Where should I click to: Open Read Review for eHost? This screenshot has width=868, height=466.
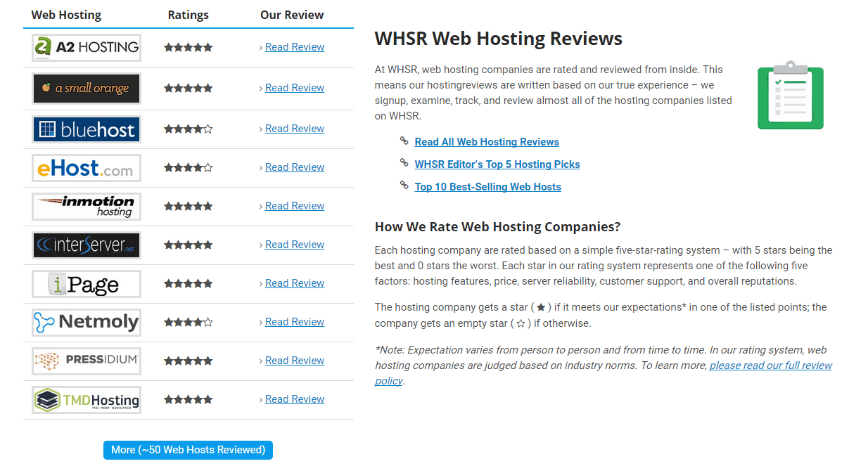tap(295, 167)
